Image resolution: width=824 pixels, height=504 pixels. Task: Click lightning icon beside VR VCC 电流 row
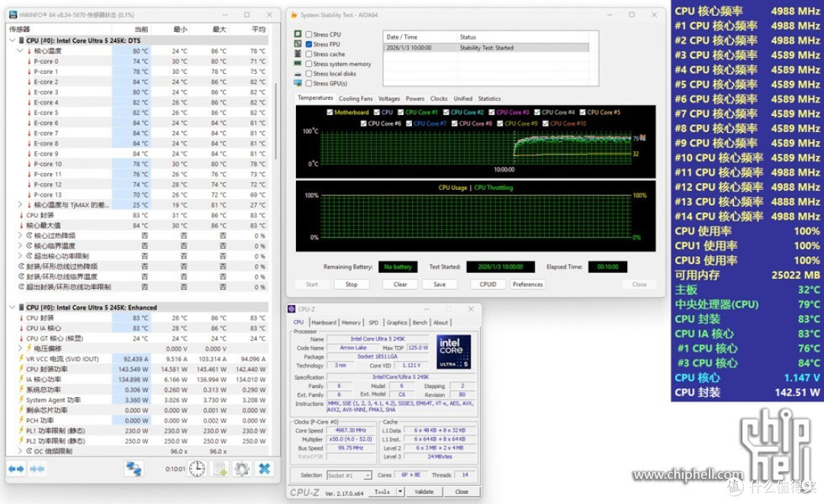point(21,359)
